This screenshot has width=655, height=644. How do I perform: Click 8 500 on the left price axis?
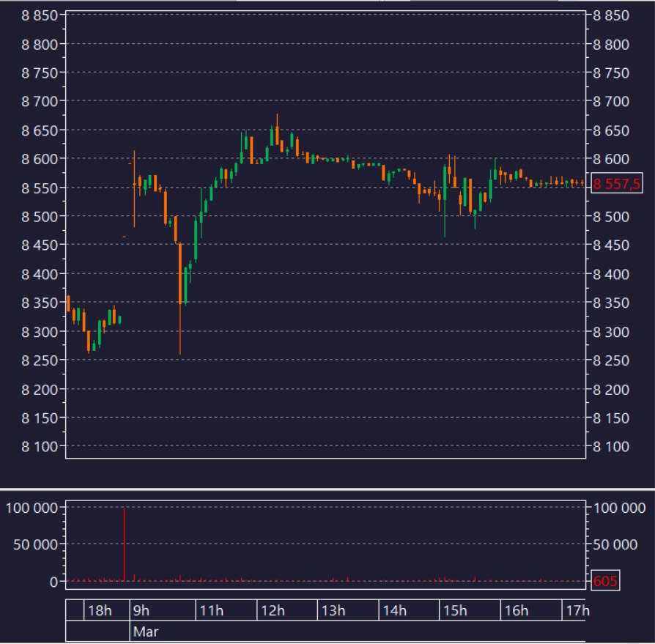click(40, 216)
